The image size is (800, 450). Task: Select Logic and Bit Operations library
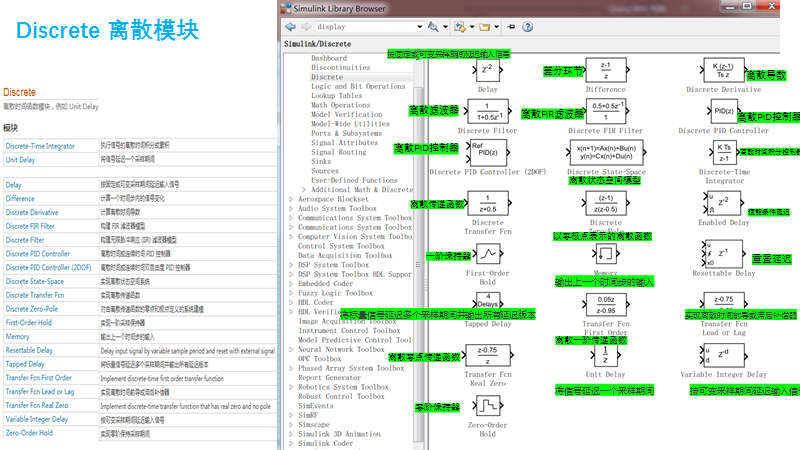coord(358,86)
